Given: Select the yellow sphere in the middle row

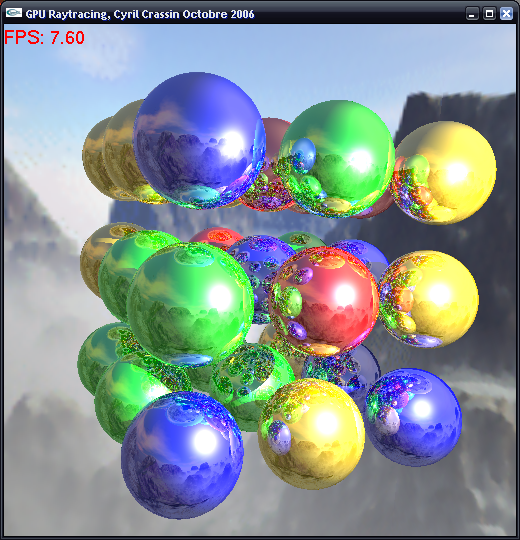Looking at the screenshot, I should 428,299.
